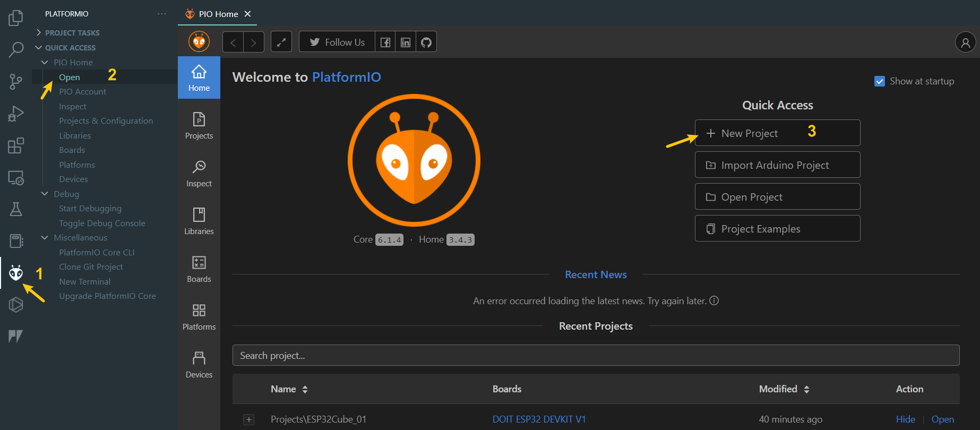Screen dimensions: 980x430
Task: Open Run and Debug view icon
Action: [x=16, y=113]
